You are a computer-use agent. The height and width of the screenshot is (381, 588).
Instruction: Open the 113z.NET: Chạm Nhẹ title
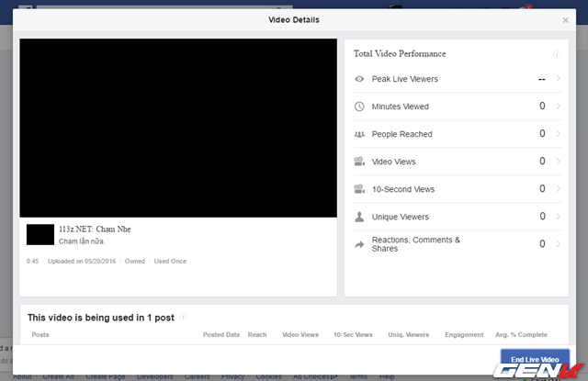tap(95, 229)
